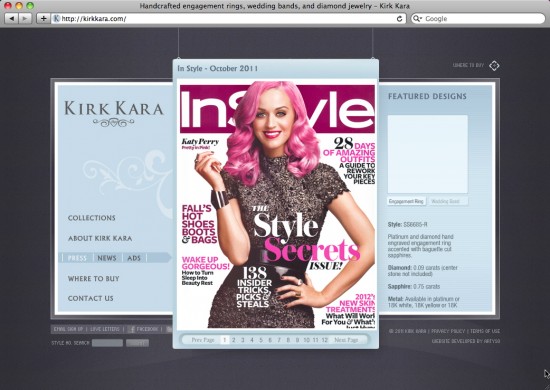Open the Collections menu item
This screenshot has height=390, width=550.
92,218
